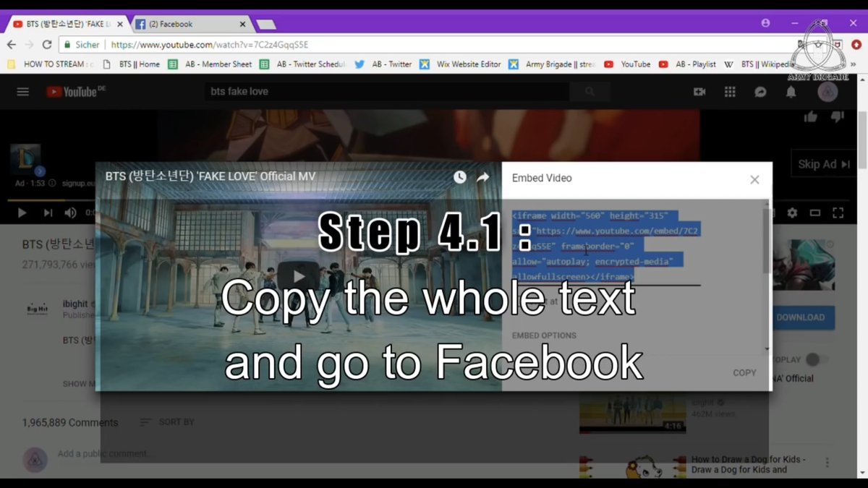This screenshot has height=488, width=868.
Task: Click the ad thumbnail at player left
Action: coord(25,160)
